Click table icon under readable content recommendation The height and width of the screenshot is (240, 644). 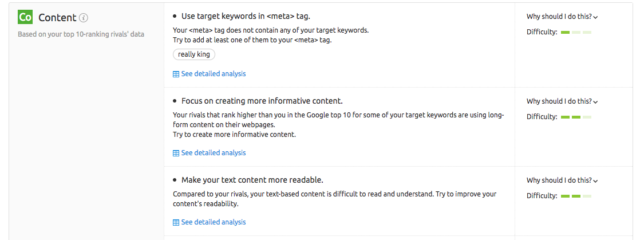[176, 222]
